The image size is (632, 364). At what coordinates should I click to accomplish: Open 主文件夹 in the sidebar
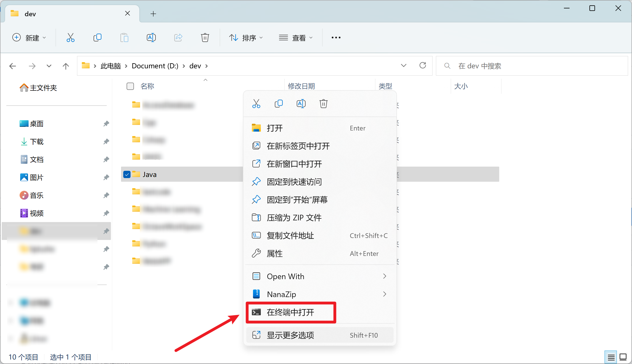[38, 88]
